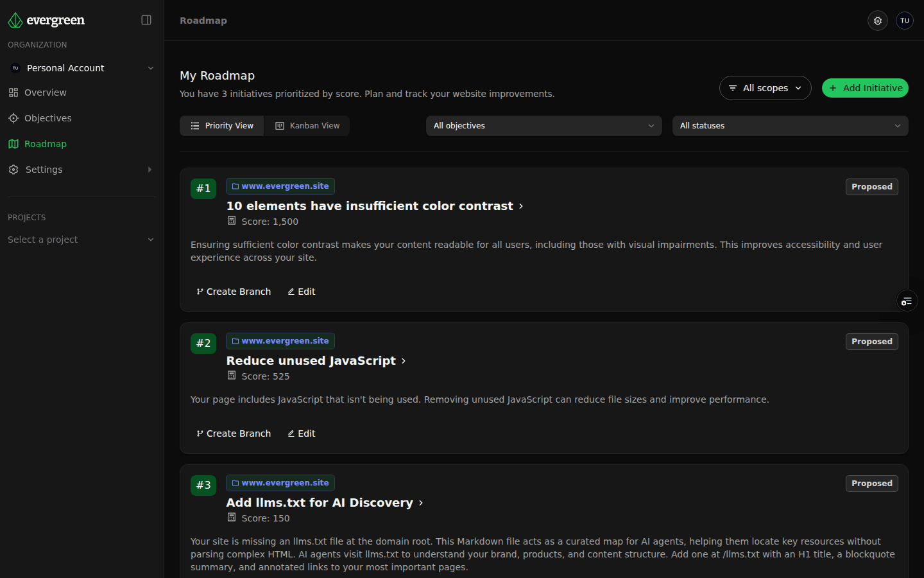Click the calculator icon beside Score 1,500

click(231, 221)
